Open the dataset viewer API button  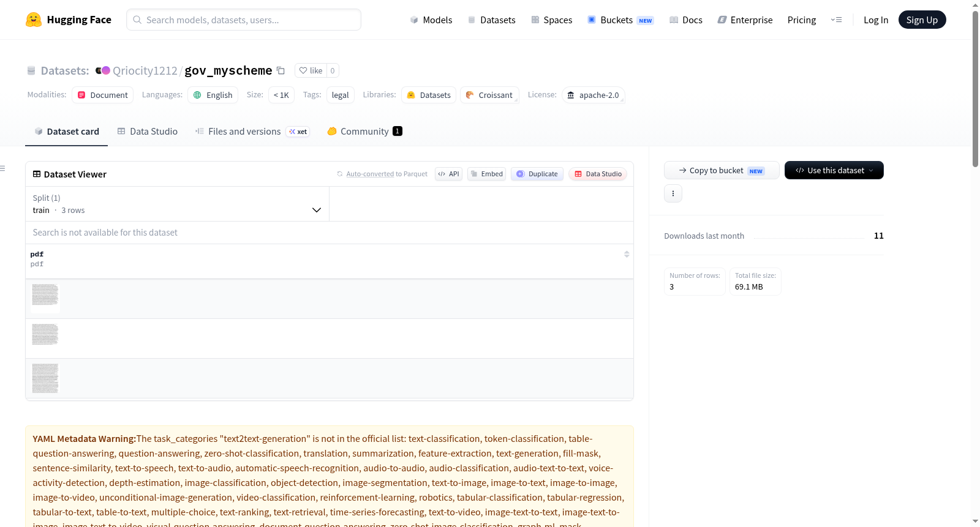[448, 174]
